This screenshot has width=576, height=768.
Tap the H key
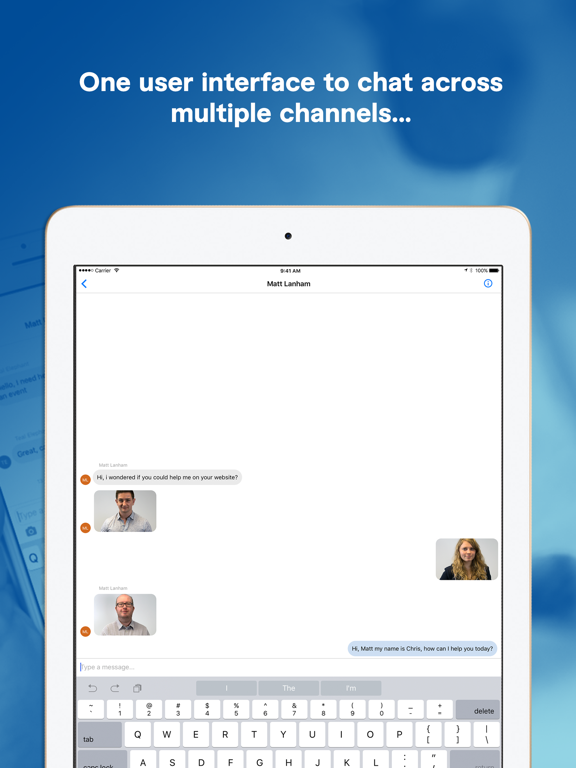[288, 760]
